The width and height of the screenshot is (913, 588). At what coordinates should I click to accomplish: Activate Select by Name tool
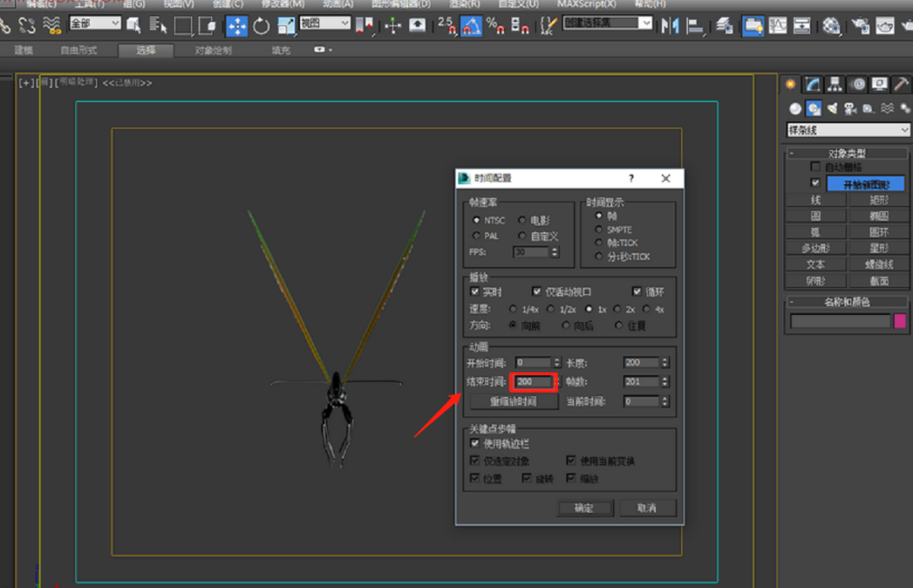pyautogui.click(x=158, y=25)
